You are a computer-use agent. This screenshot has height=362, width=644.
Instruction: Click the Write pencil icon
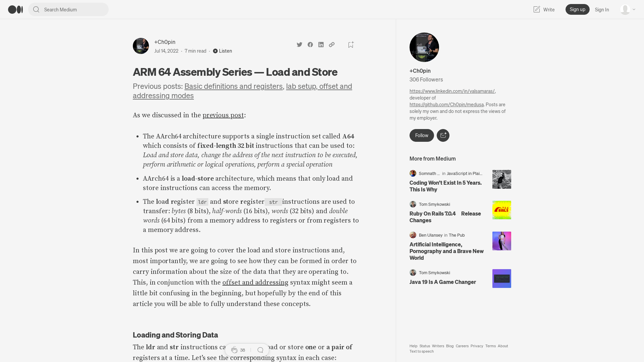tap(537, 9)
